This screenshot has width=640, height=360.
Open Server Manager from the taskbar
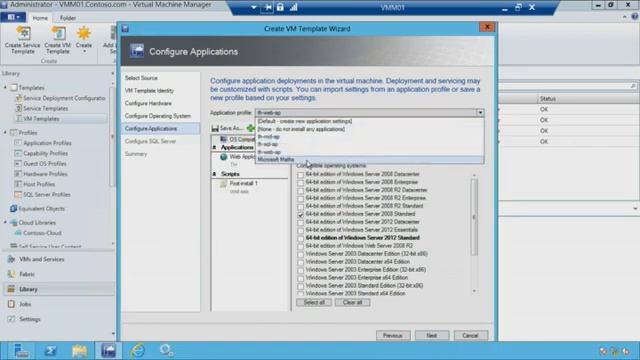point(20,351)
